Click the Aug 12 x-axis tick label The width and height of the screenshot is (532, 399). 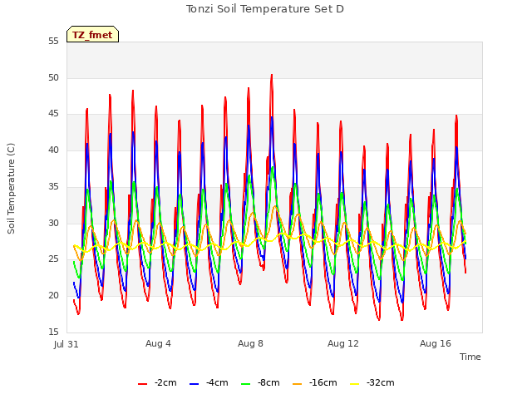(x=343, y=343)
